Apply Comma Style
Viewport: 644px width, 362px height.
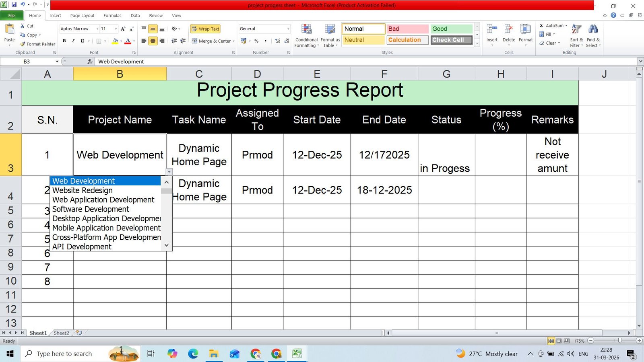click(266, 41)
